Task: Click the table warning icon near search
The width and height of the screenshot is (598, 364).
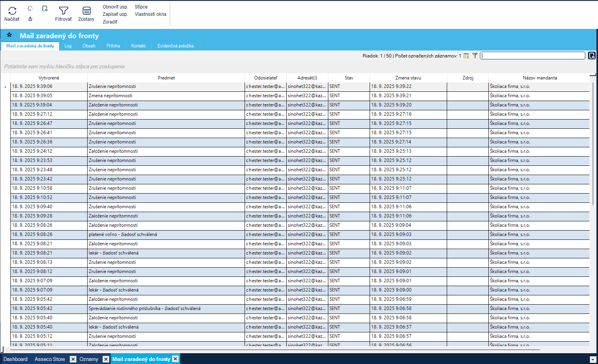Action: pos(466,56)
